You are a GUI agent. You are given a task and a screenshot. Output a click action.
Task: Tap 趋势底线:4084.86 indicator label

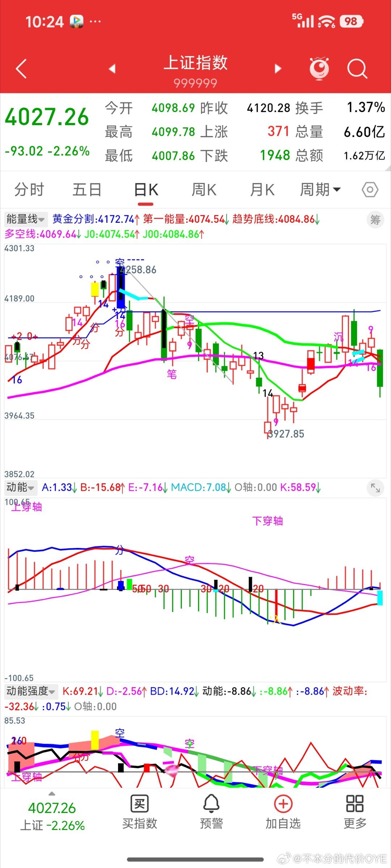coord(276,219)
